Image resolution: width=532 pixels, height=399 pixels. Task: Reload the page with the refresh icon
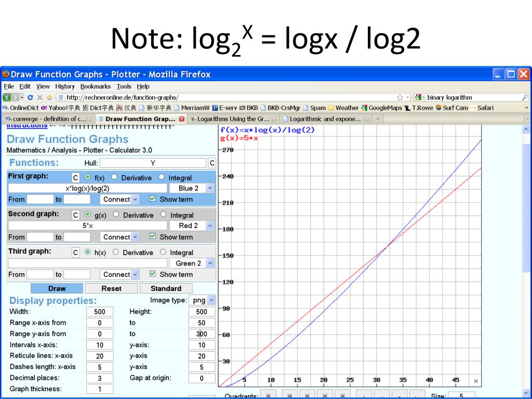click(30, 97)
